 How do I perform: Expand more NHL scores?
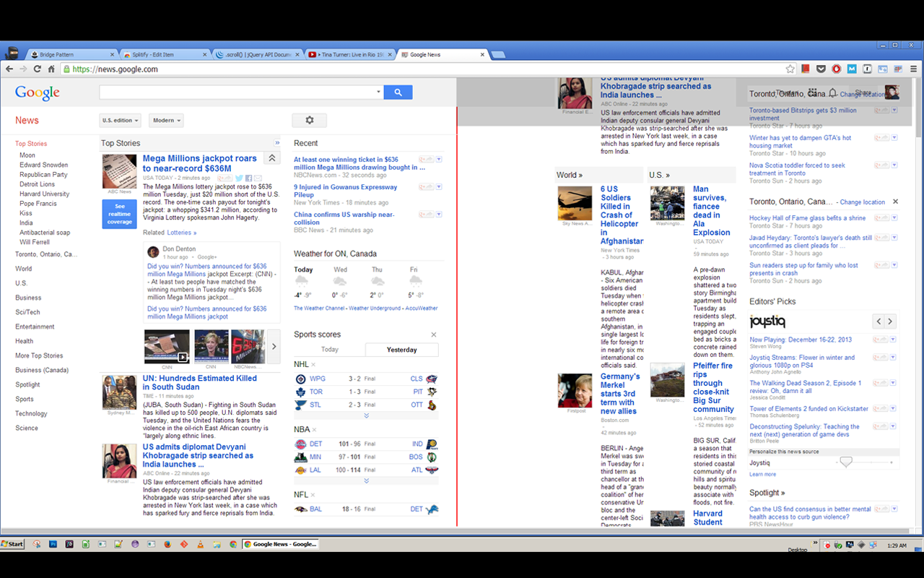(x=366, y=415)
